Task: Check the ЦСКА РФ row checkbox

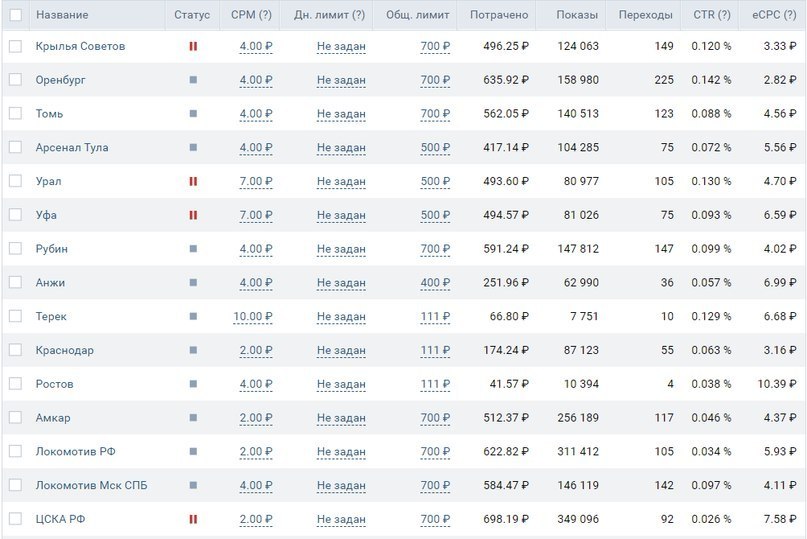Action: (15, 519)
